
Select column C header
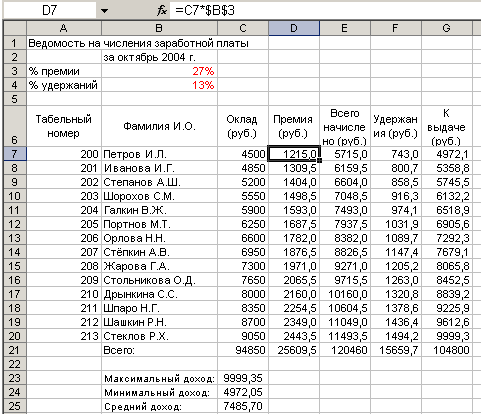pos(243,28)
